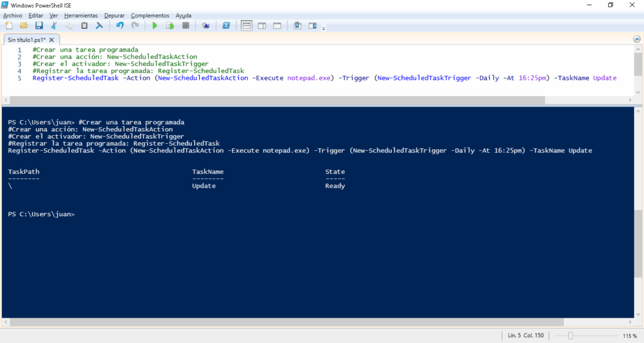Click '16:25pm' value in the script editor
Viewport: 644px width, 343px height.
tap(532, 78)
